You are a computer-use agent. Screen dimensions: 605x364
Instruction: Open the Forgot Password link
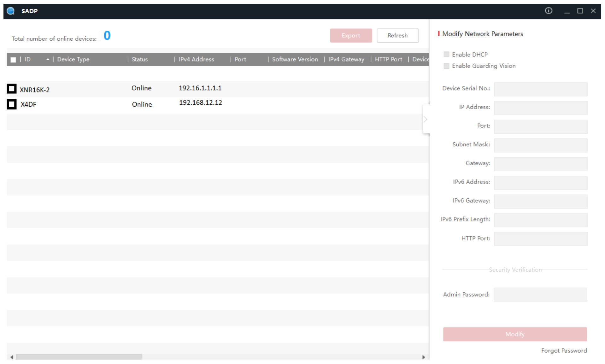(x=564, y=351)
